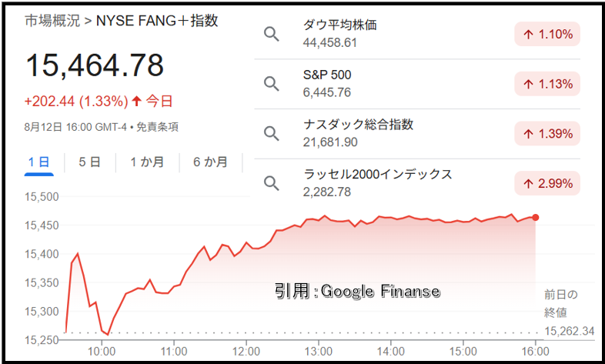Click the 2.99% Russell 2000 badge
The height and width of the screenshot is (364, 605).
click(547, 184)
